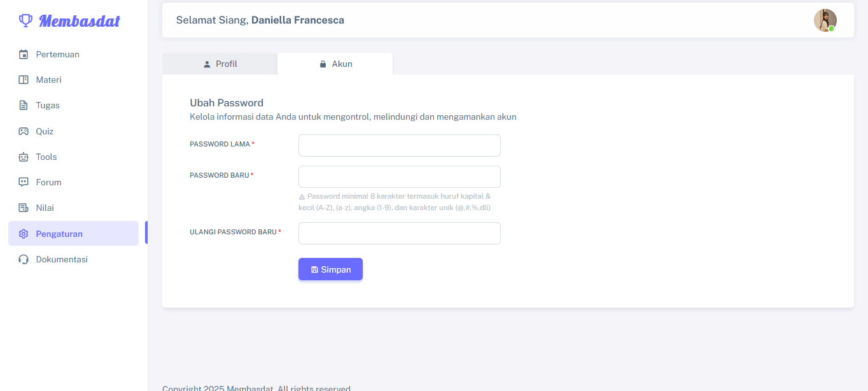This screenshot has width=868, height=391.
Task: Select the Pengaturan menu item
Action: click(x=73, y=233)
